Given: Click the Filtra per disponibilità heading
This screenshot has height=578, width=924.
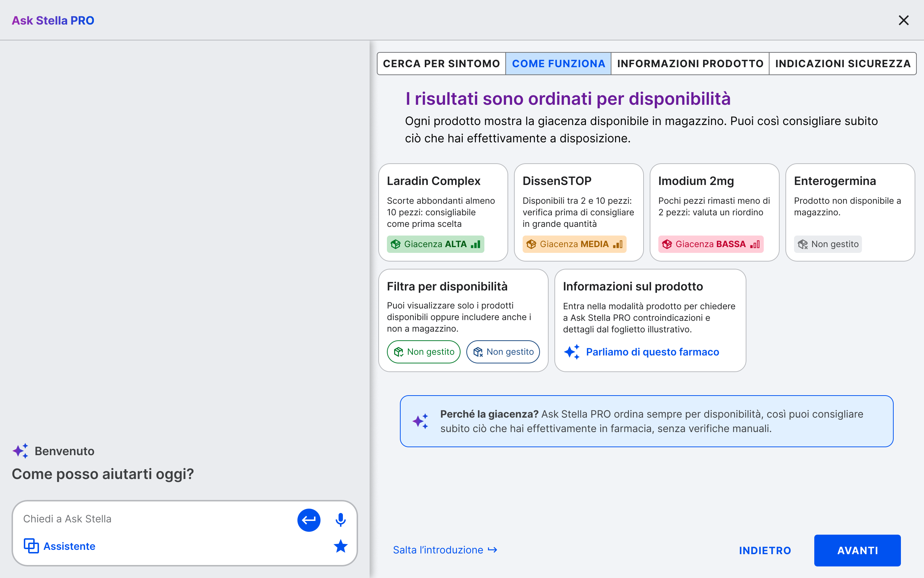Looking at the screenshot, I should click(447, 286).
